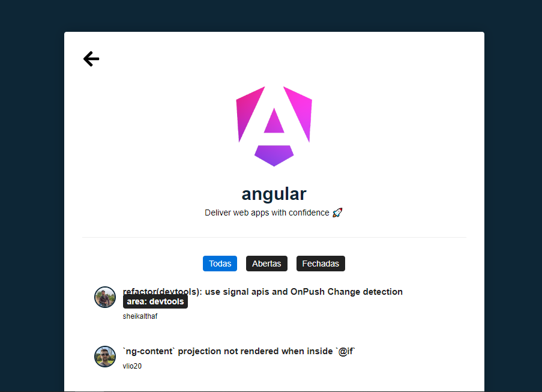Click the vlio20 username text
Image resolution: width=542 pixels, height=392 pixels.
click(x=132, y=366)
